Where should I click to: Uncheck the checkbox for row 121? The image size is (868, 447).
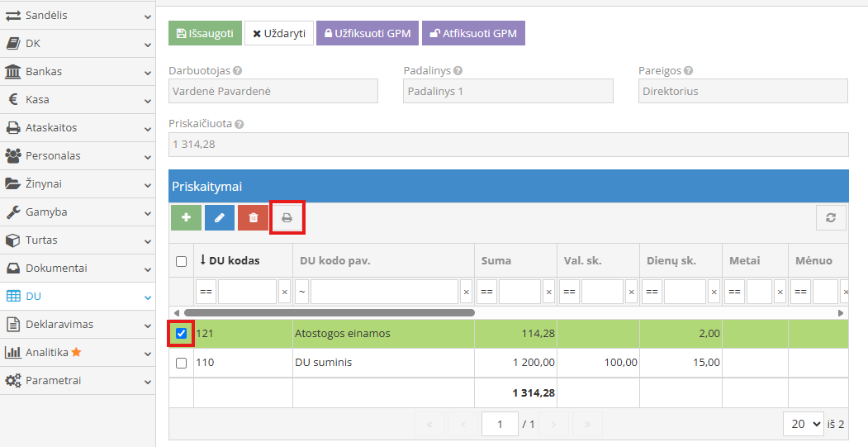click(x=181, y=334)
